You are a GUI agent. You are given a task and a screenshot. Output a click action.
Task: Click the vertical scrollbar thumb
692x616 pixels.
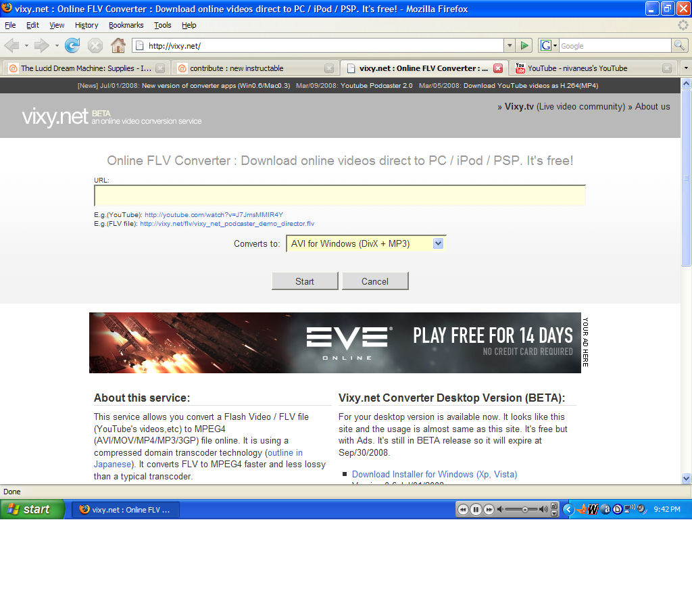click(686, 177)
